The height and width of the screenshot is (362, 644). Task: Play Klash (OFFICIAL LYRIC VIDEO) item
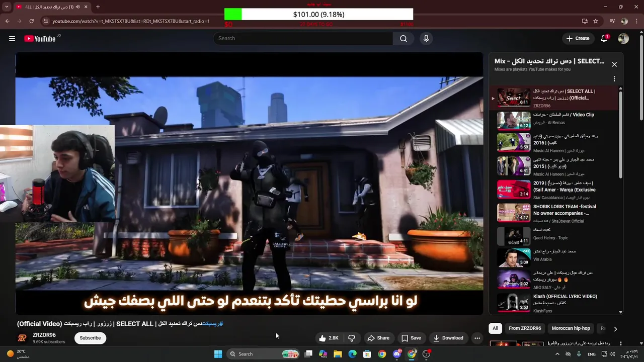coord(553,302)
